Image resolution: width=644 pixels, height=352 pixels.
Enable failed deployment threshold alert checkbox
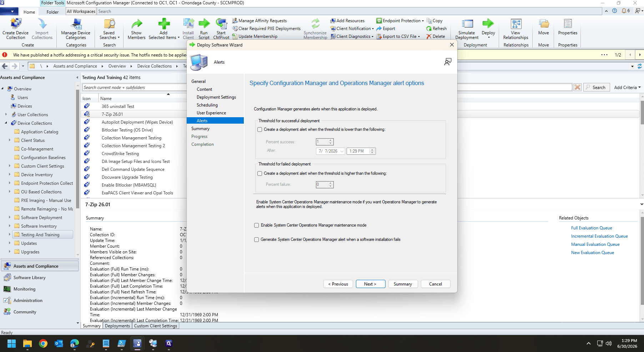260,174
